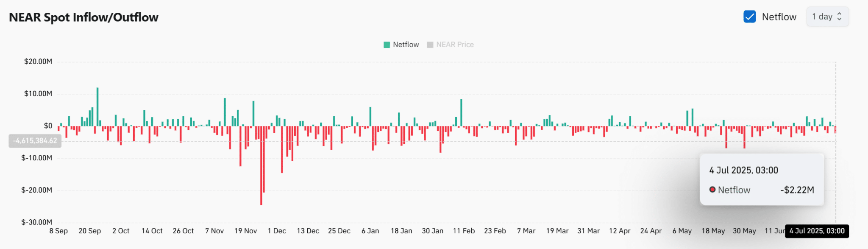Open the 1 day interval dropdown

tap(827, 17)
